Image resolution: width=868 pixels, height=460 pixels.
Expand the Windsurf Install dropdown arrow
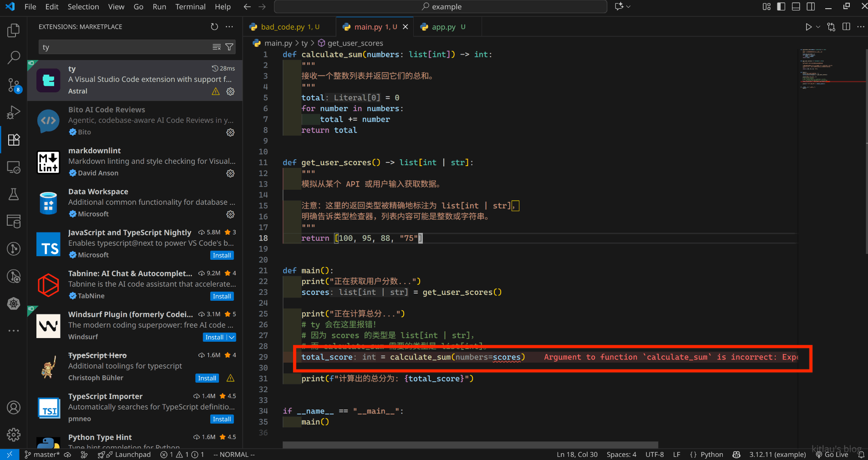(x=232, y=337)
